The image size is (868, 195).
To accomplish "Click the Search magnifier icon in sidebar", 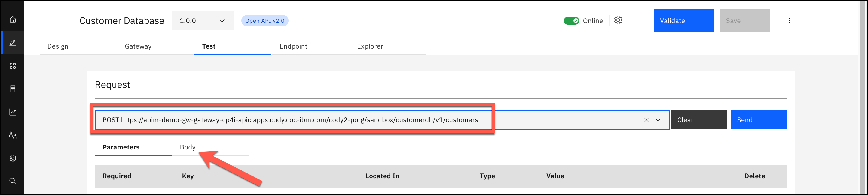I will point(12,181).
